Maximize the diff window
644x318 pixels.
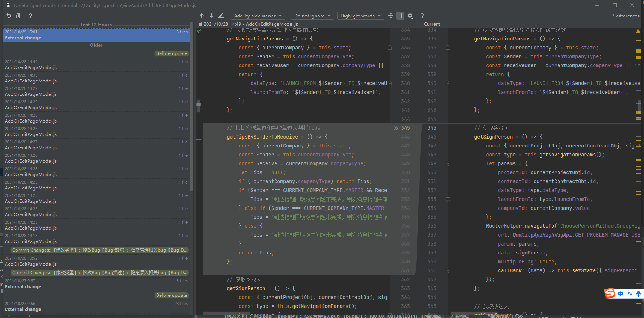tap(615, 5)
